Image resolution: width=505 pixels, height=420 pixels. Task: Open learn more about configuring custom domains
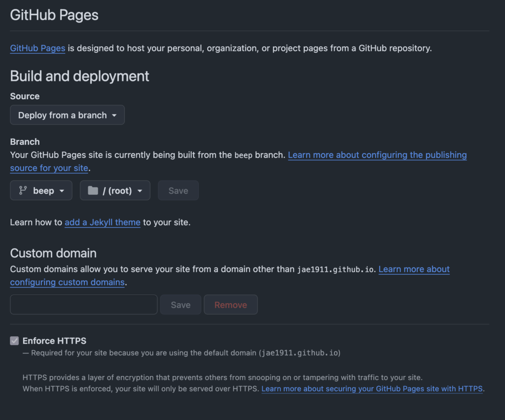(x=414, y=269)
